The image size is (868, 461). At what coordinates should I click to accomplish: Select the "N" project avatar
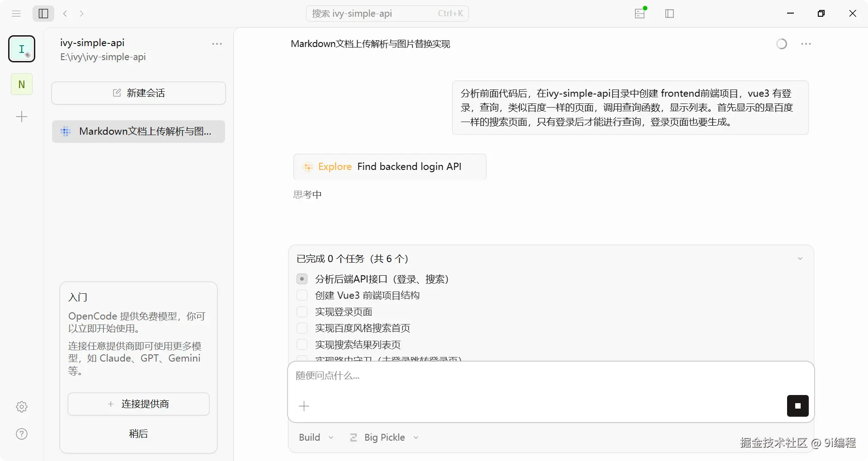point(22,84)
